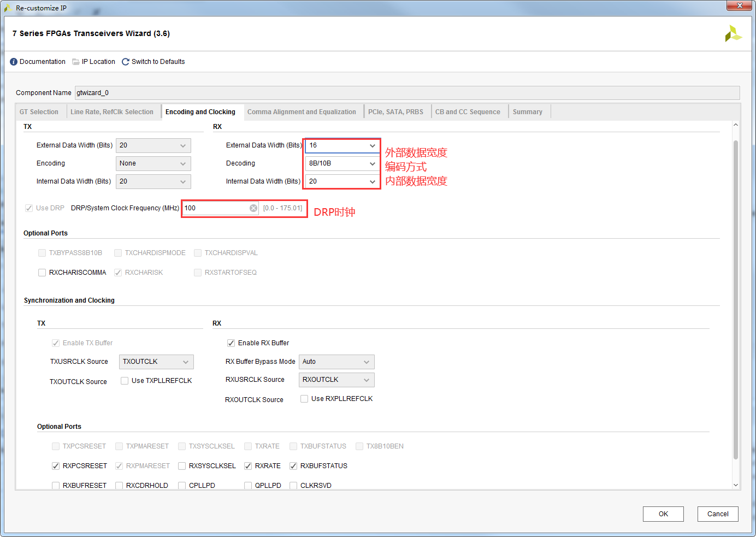Open the RXUSRCLK Source dropdown
Screen dimensions: 756x537
[336, 380]
